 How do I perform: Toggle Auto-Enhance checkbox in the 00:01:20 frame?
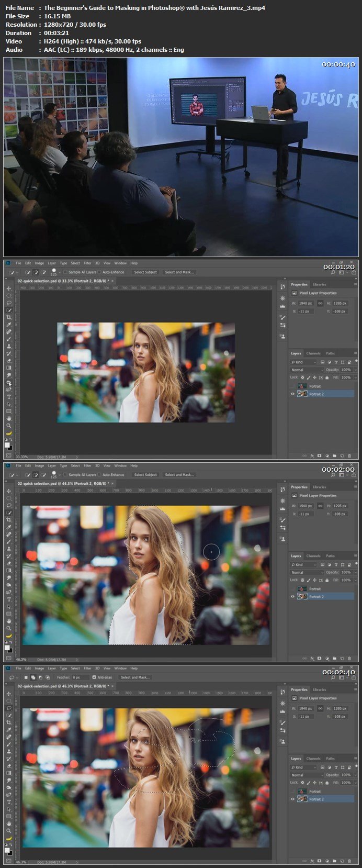coord(99,272)
